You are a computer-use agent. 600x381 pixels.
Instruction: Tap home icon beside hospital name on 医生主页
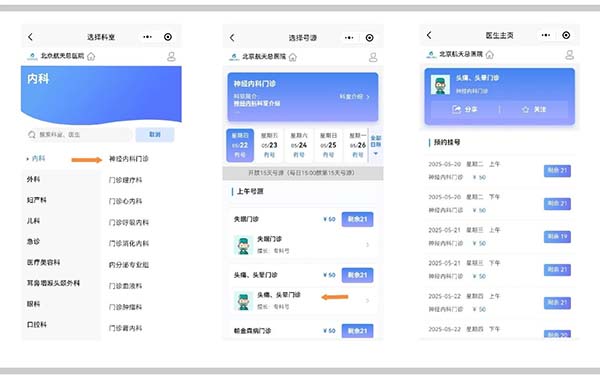[x=489, y=54]
